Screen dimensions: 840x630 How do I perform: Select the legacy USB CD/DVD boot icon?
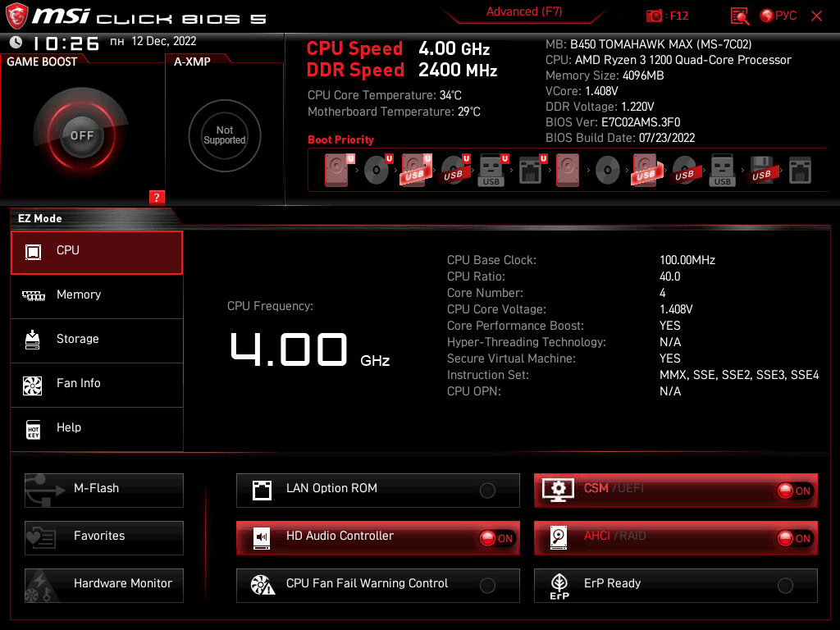pos(686,170)
